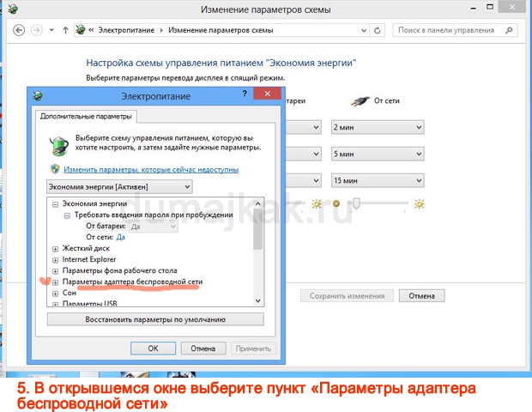
Task: Expand the Сон tree node
Action: pyautogui.click(x=55, y=294)
